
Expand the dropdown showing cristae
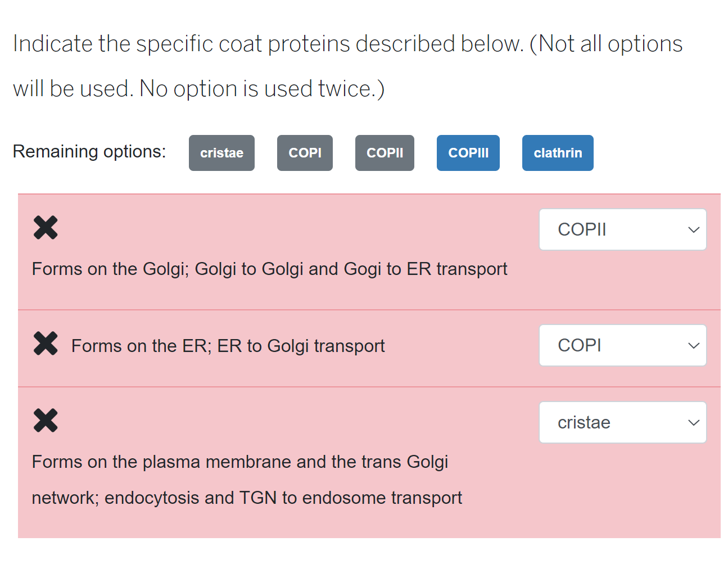(622, 423)
